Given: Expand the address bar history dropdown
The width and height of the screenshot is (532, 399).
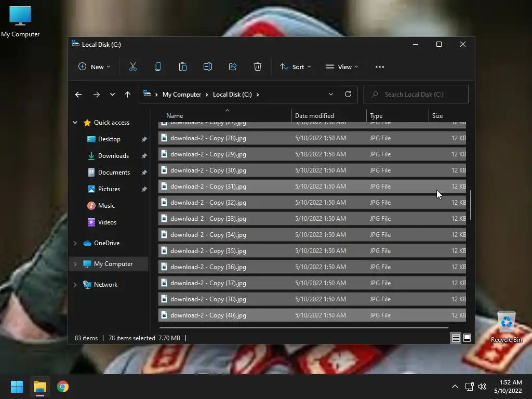Looking at the screenshot, I should (x=331, y=95).
